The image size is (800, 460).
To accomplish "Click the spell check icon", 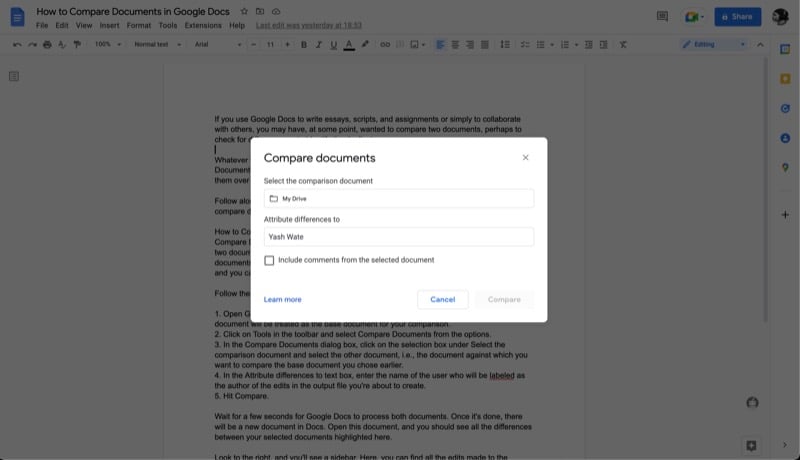I will click(62, 44).
